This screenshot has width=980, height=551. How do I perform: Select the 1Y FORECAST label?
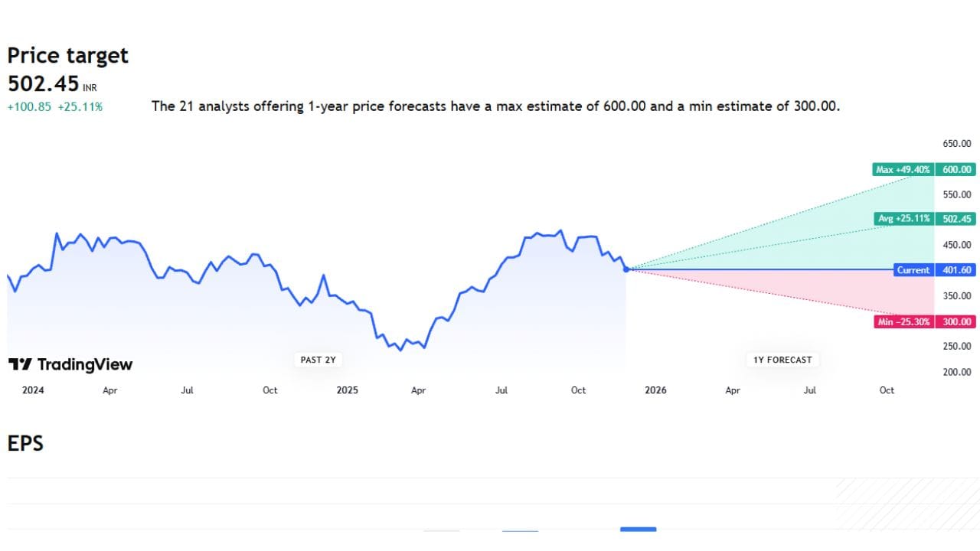[782, 359]
